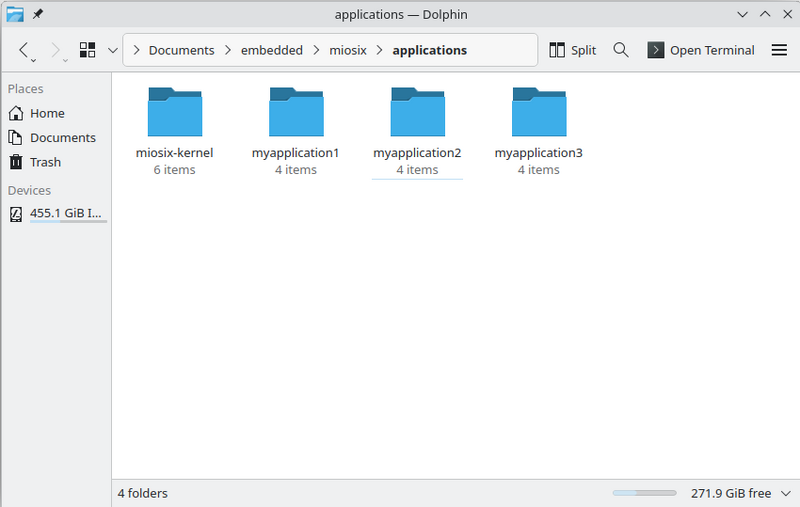The height and width of the screenshot is (507, 800).
Task: Click the Trash can icon
Action: click(x=16, y=162)
